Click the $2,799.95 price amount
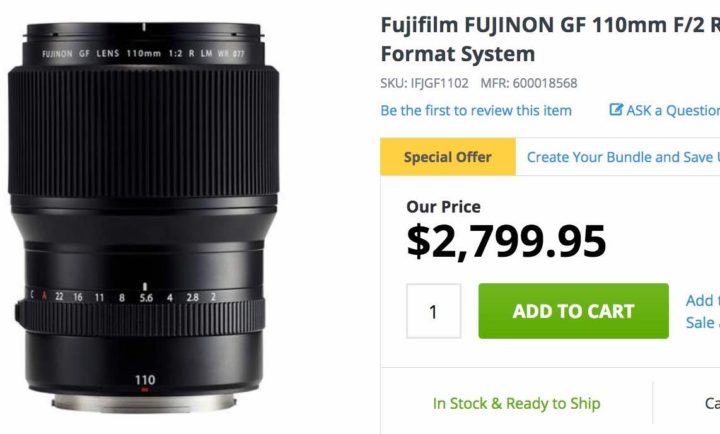720x434 pixels. (506, 241)
